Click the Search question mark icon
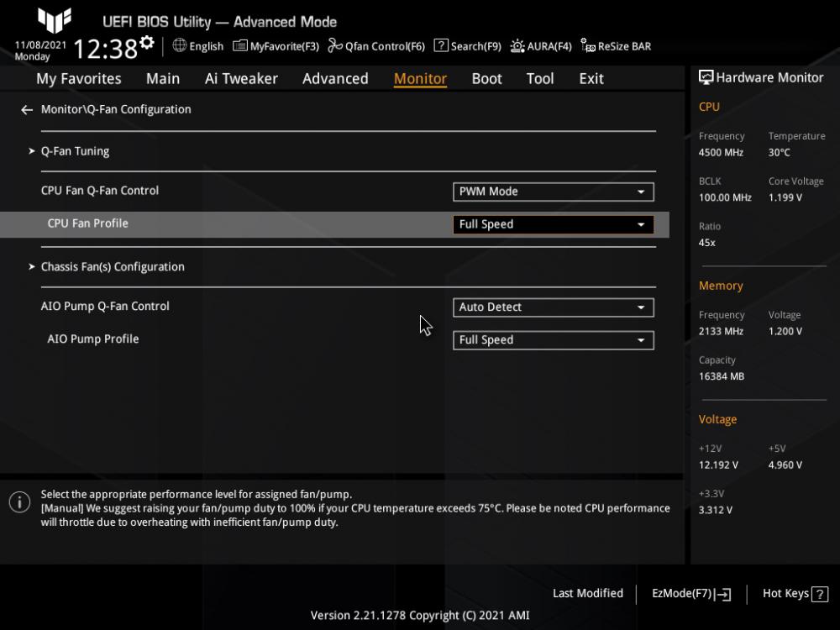 tap(441, 45)
